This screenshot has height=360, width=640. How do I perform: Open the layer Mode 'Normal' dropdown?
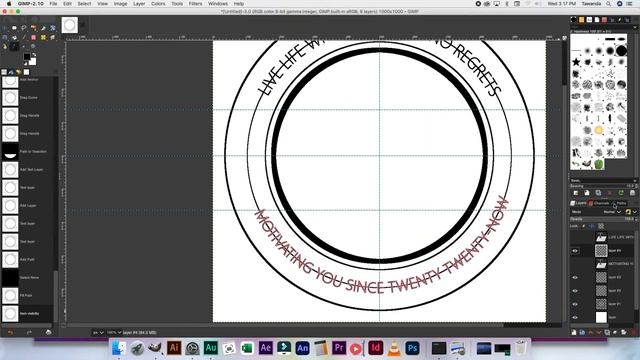point(612,212)
